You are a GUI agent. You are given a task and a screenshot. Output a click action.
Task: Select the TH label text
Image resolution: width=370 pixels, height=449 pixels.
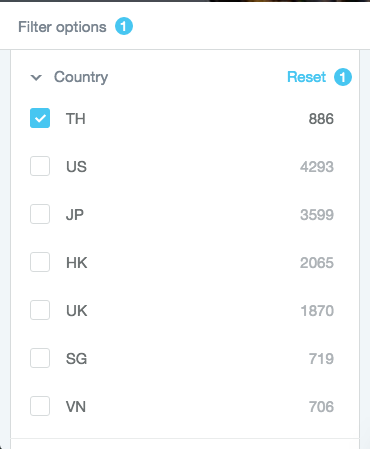coord(76,119)
